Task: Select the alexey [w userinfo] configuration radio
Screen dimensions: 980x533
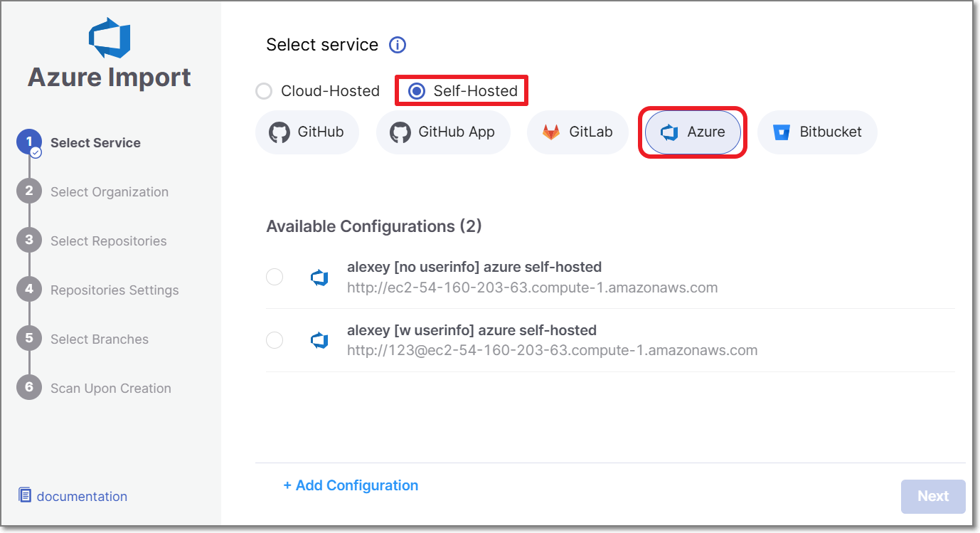Action: tap(275, 341)
